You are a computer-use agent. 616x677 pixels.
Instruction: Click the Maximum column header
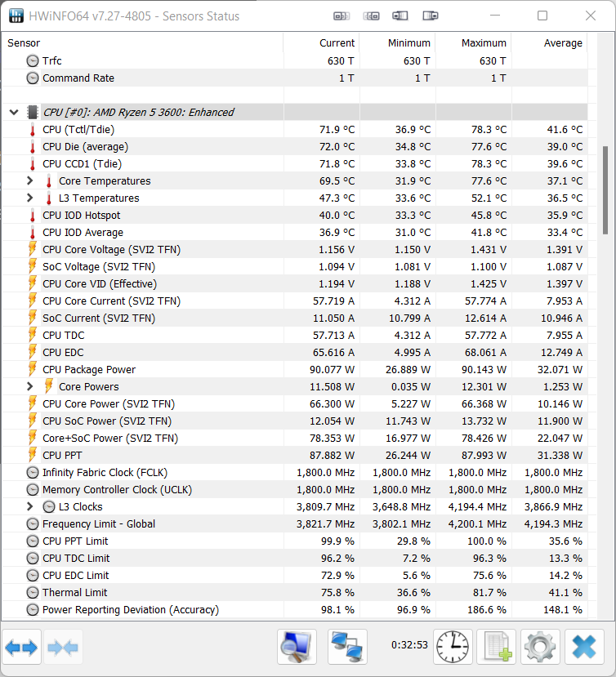coord(474,43)
